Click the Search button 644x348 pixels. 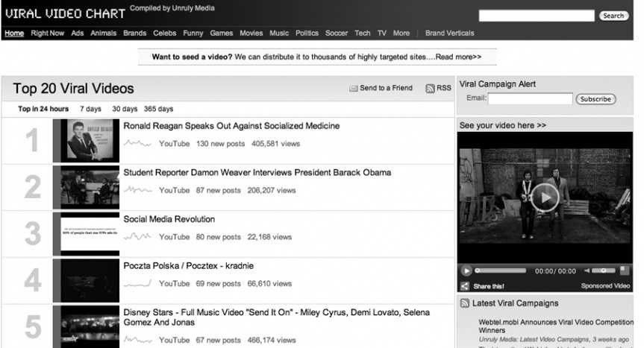[x=613, y=16]
